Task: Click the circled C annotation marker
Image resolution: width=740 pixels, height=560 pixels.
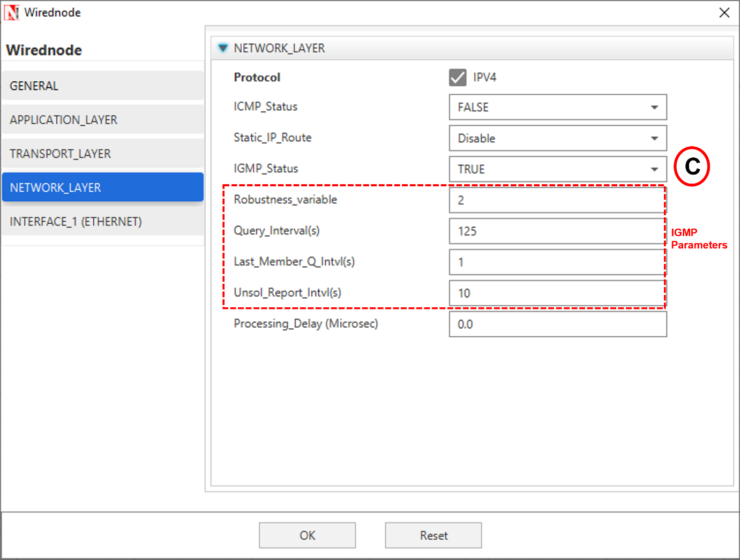Action: click(691, 167)
